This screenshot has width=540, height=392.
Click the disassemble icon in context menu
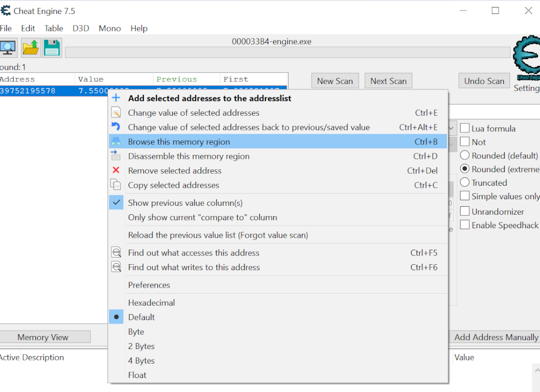click(x=116, y=156)
